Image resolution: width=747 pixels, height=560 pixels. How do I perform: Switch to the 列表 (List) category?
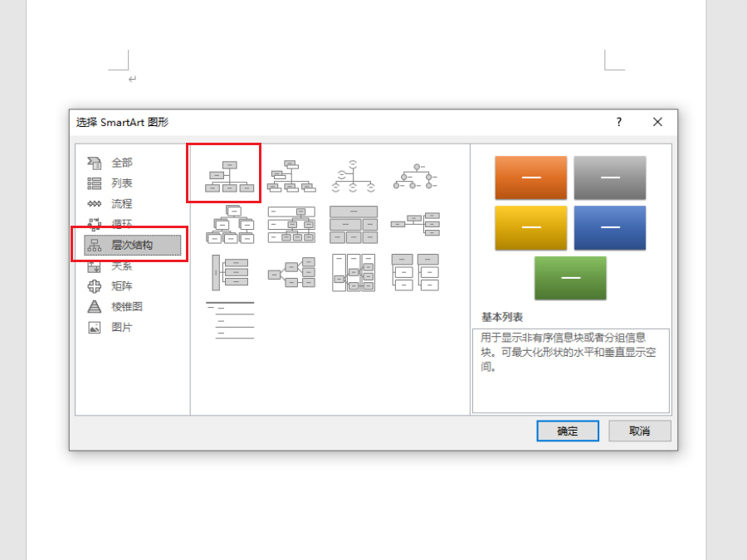[121, 183]
